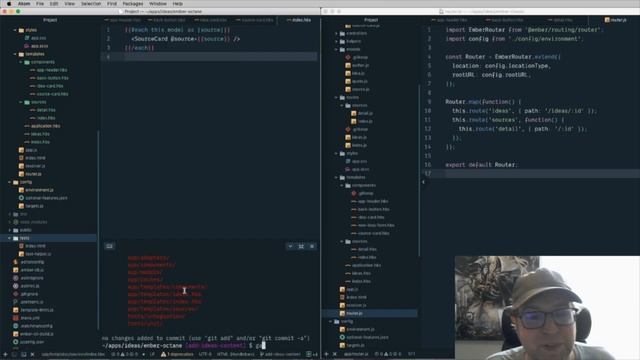Switch to the app-header.hbs tab in left window
This screenshot has width=640, height=360.
[124, 20]
